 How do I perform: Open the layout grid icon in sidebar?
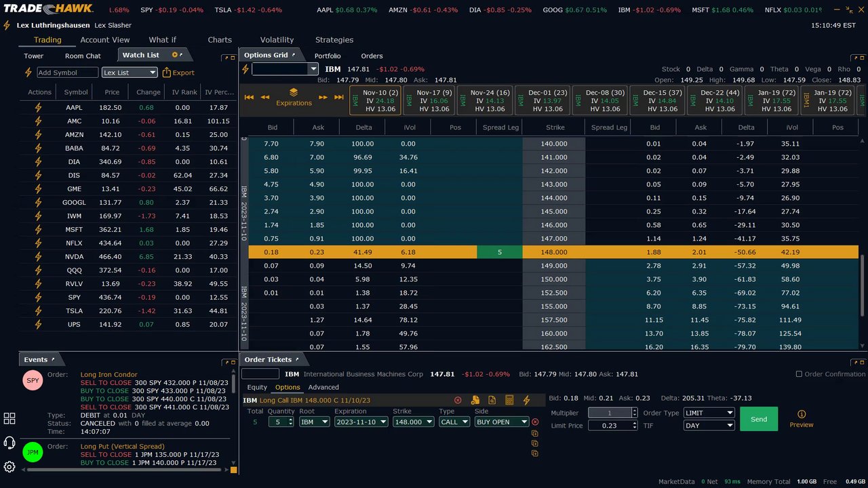(x=9, y=418)
